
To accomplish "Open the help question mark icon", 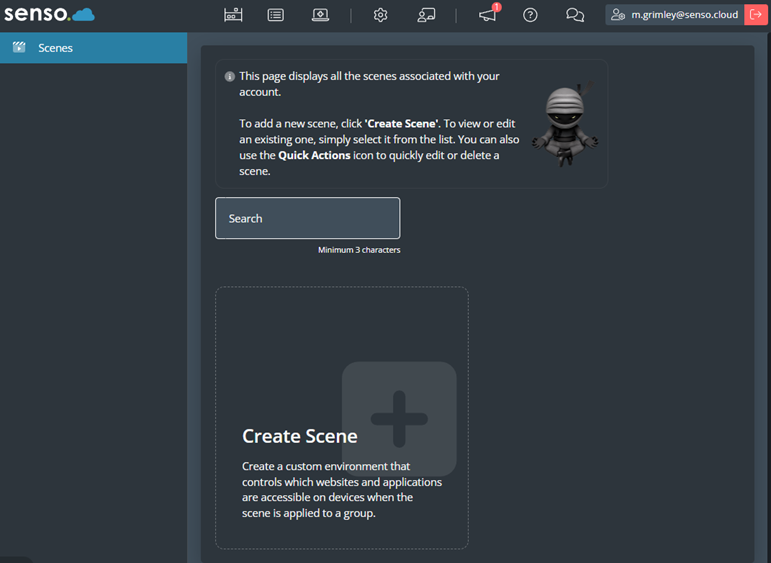I will pyautogui.click(x=530, y=15).
